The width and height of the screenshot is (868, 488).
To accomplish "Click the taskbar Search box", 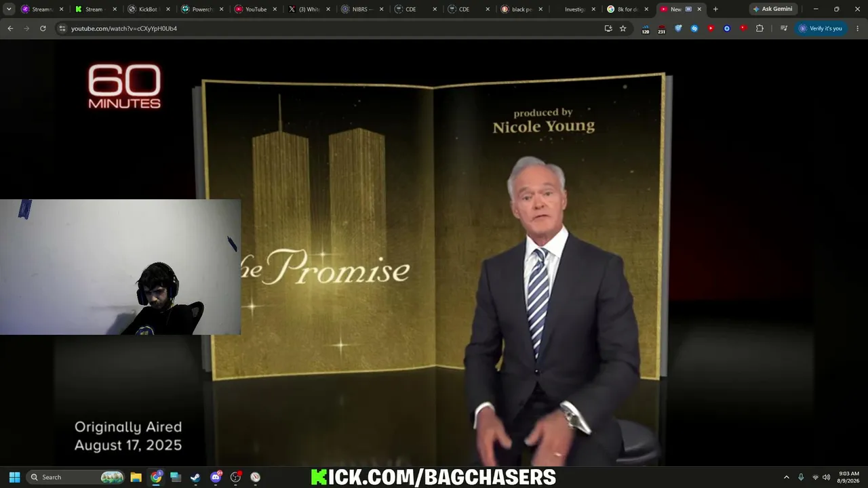I will (x=75, y=477).
